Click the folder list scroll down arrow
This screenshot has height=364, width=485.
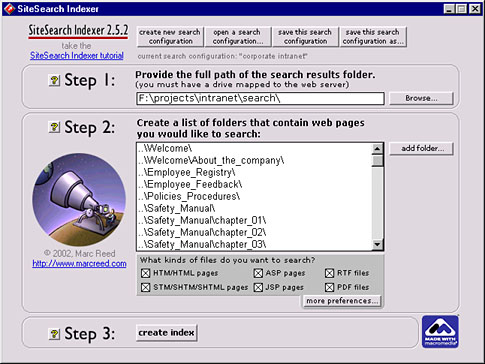tap(377, 245)
